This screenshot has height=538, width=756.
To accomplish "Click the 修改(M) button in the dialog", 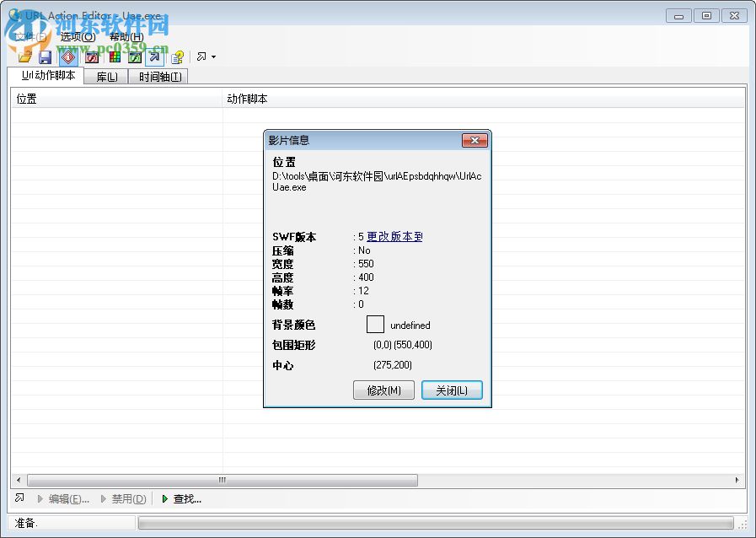I will [383, 390].
